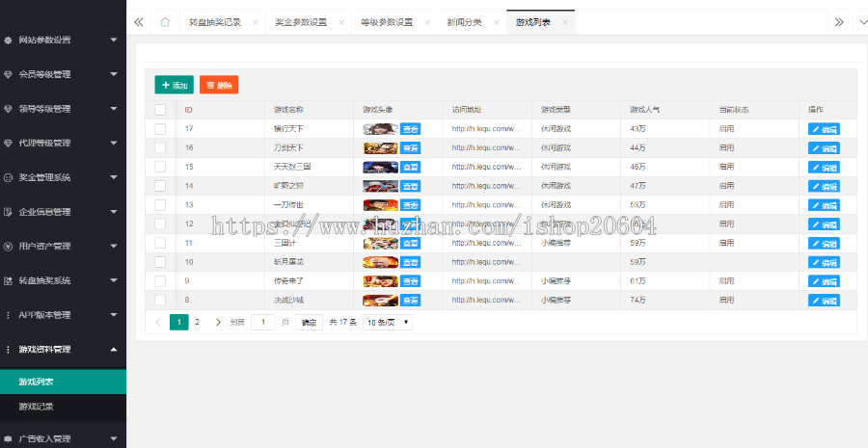The height and width of the screenshot is (448, 868).
Task: Click the home icon tab
Action: click(165, 23)
